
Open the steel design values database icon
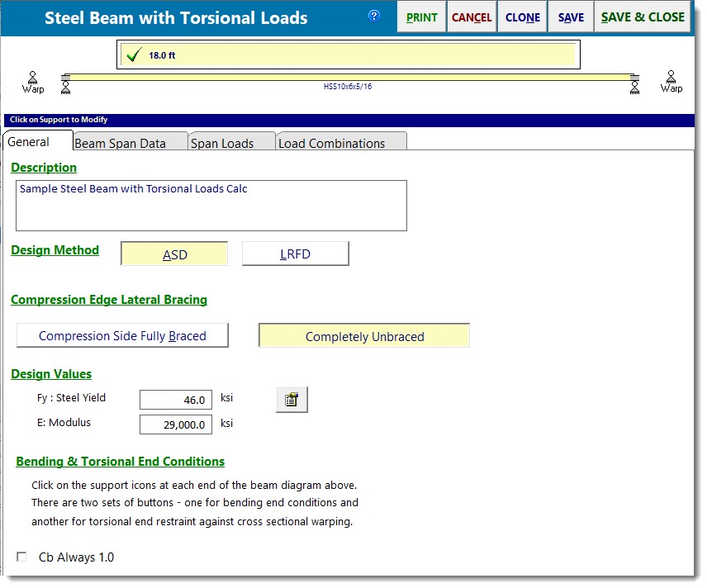point(292,400)
